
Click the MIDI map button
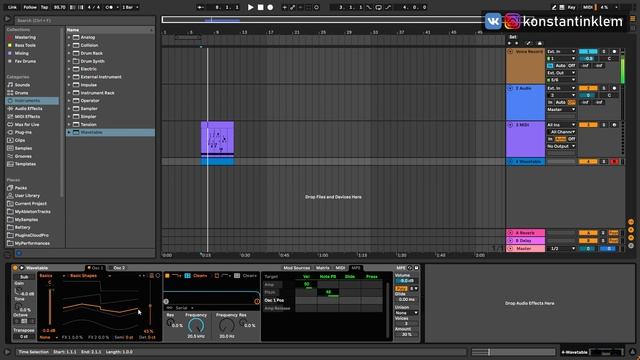pos(588,7)
